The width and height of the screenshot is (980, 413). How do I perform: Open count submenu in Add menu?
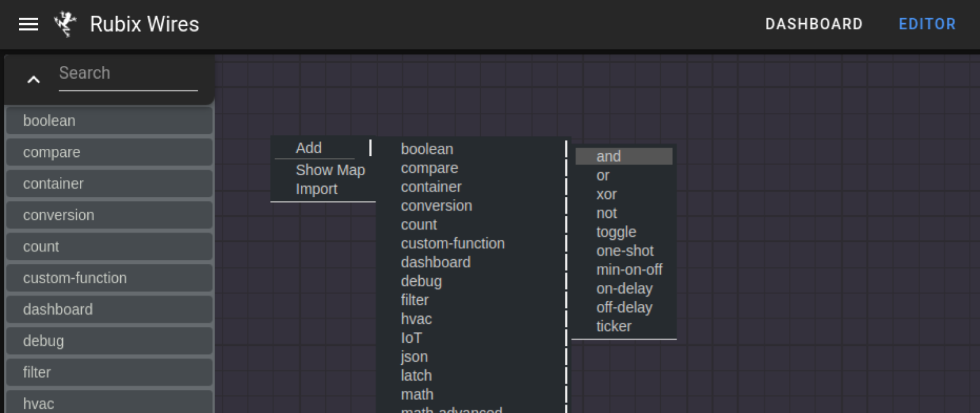pos(474,225)
